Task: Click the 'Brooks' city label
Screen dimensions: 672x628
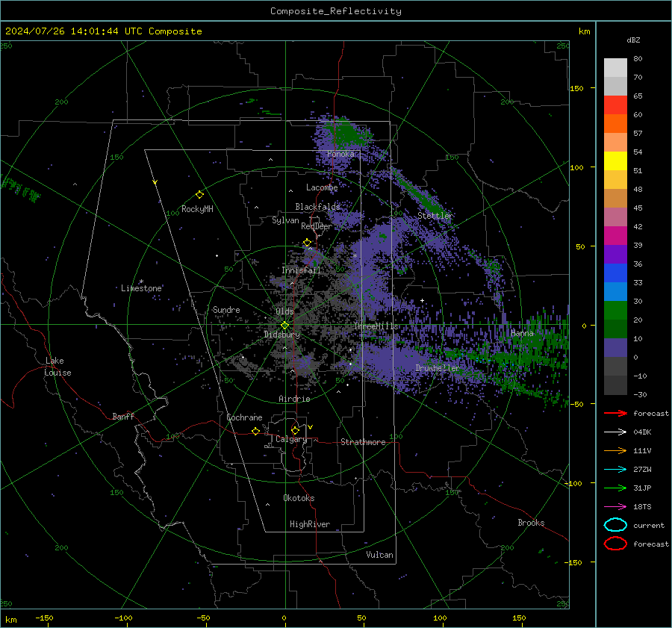Action: pos(531,523)
